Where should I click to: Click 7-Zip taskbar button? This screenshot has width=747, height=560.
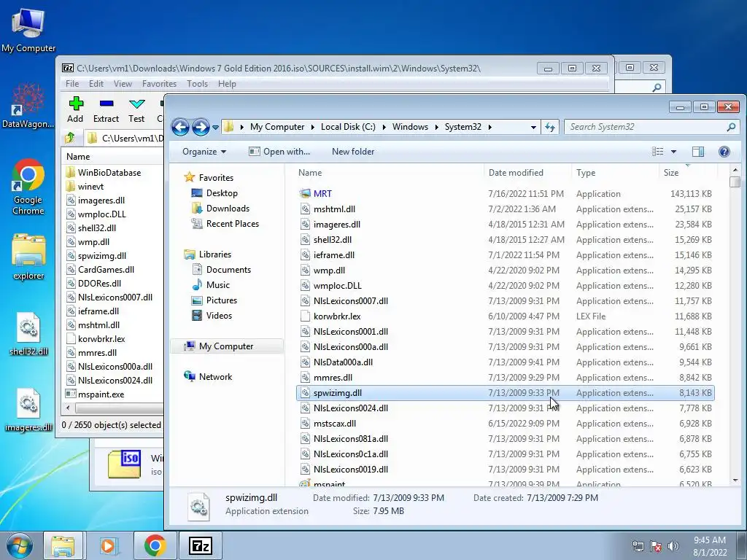click(x=200, y=545)
